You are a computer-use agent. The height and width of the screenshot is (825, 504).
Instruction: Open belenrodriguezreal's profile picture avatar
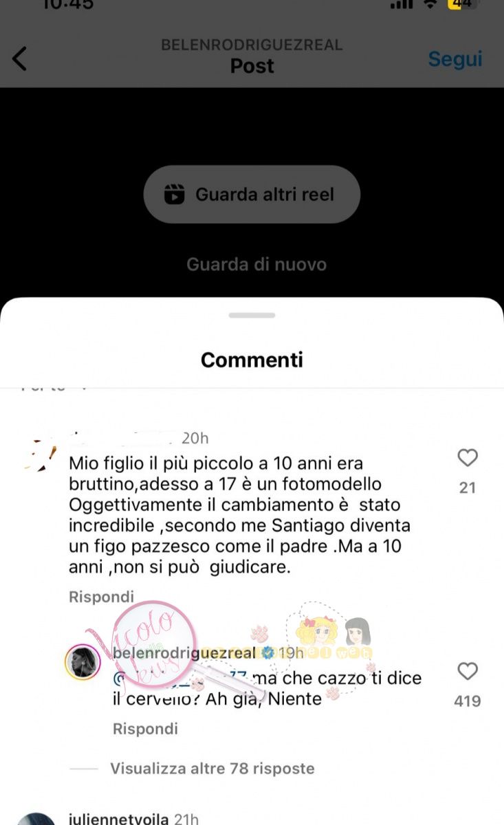[83, 662]
